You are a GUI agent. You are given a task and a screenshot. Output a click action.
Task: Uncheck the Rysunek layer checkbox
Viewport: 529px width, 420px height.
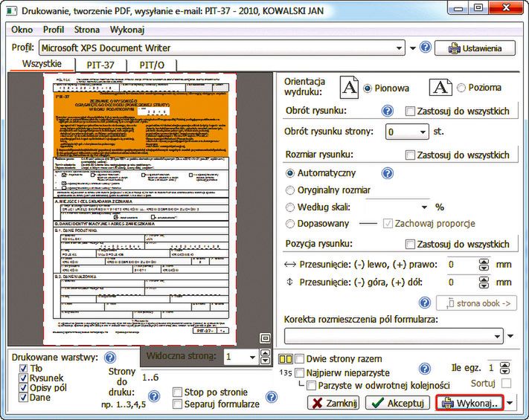click(x=23, y=378)
